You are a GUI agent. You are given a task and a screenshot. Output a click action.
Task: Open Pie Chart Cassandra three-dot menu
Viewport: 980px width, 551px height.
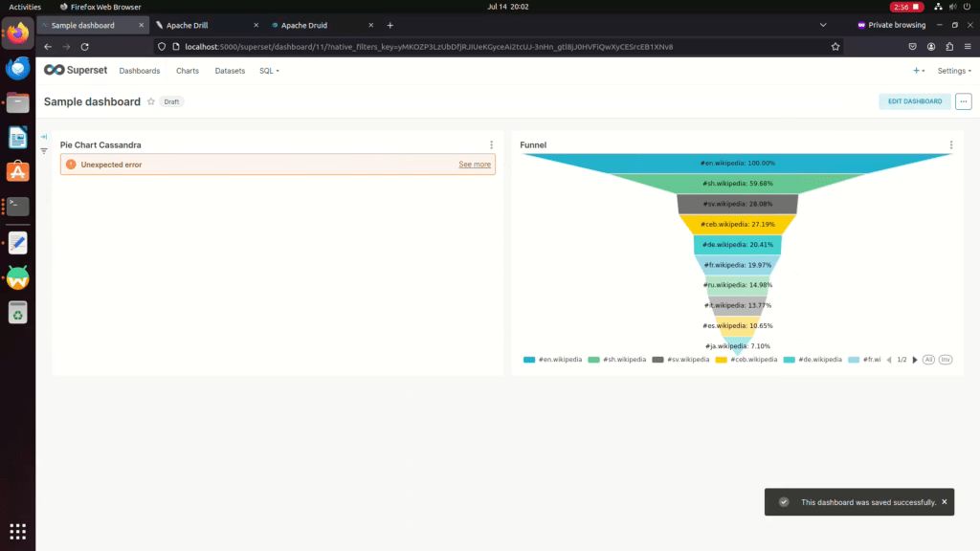pos(492,145)
